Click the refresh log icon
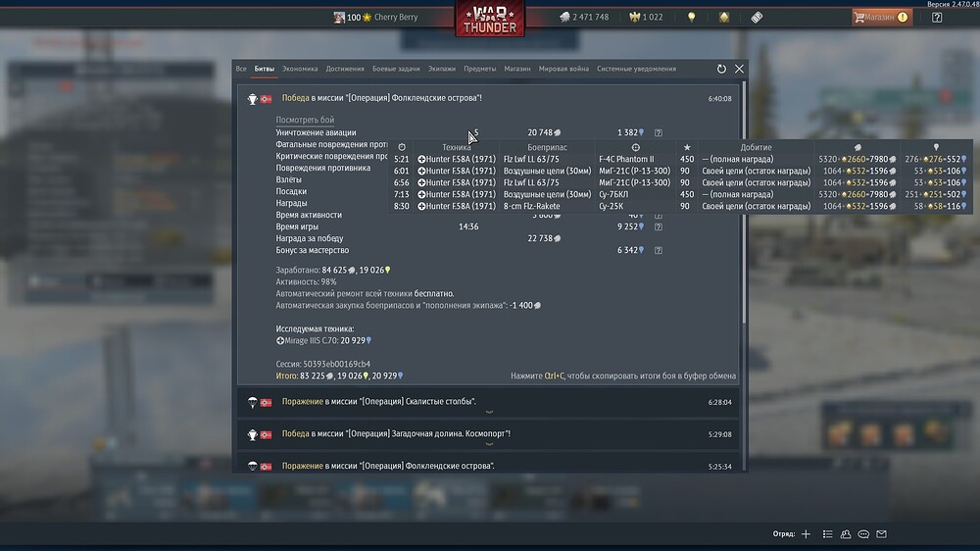 point(721,69)
